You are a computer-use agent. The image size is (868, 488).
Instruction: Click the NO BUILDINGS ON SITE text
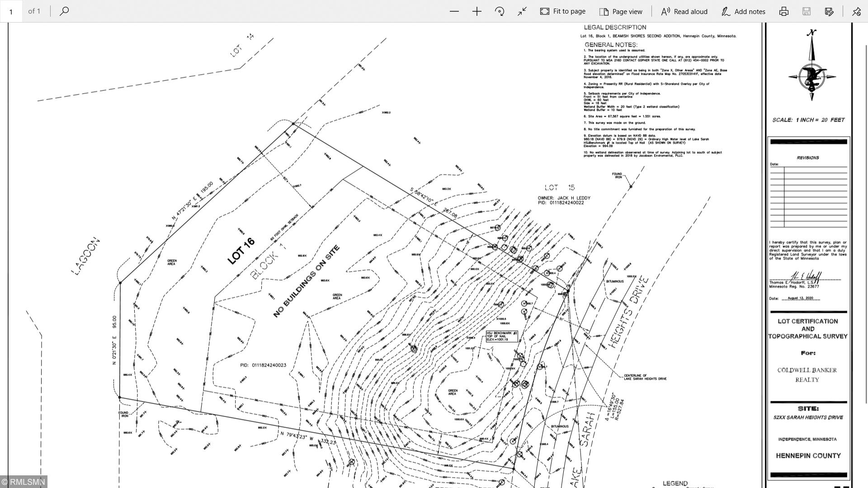coord(306,281)
